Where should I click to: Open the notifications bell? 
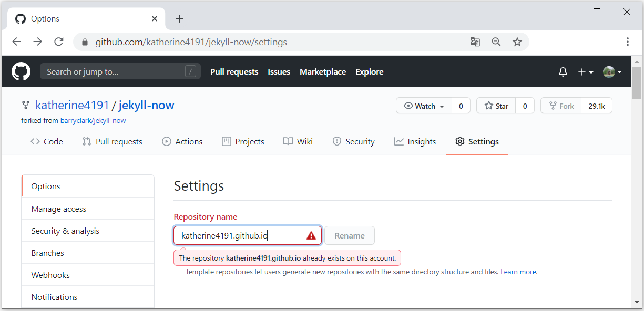tap(563, 72)
